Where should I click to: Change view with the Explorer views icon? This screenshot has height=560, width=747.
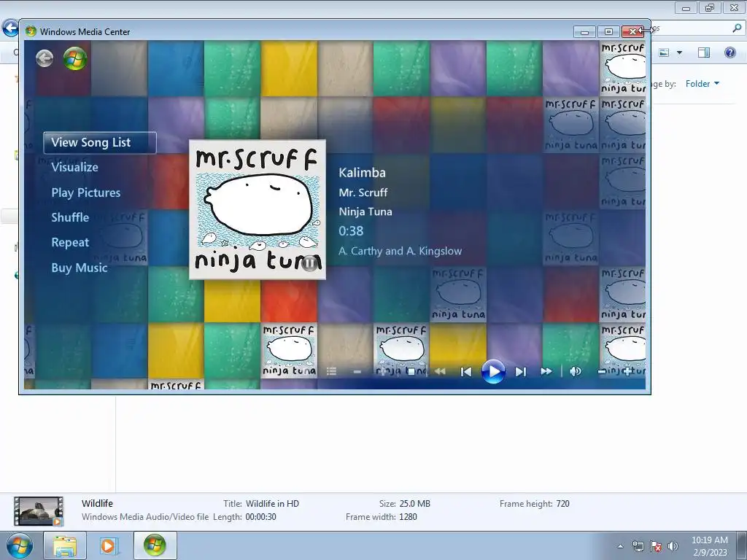(x=664, y=52)
